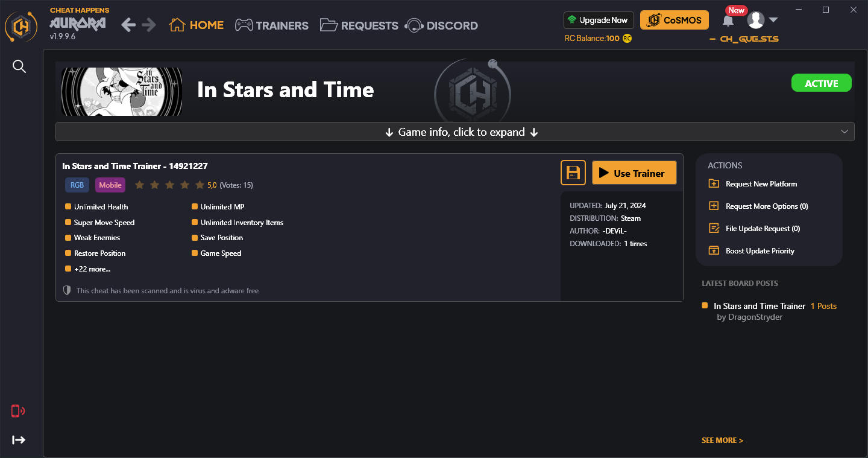The width and height of the screenshot is (868, 458).
Task: Click the Use Trainer button
Action: (x=634, y=173)
